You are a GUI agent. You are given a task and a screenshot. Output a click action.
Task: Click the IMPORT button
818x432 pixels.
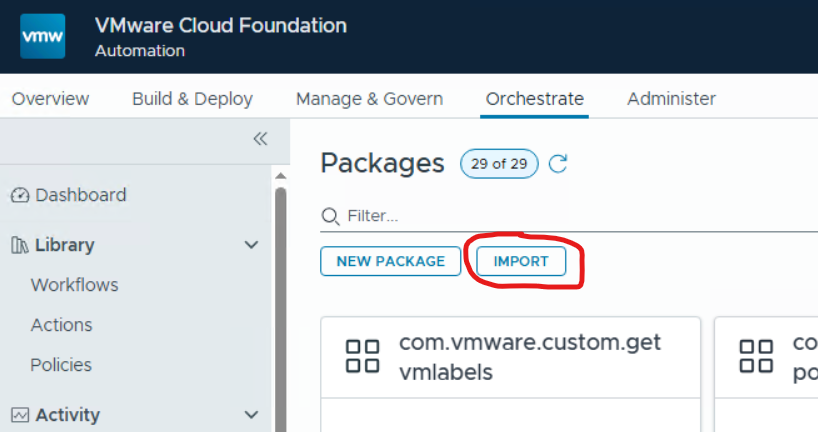[x=521, y=261]
